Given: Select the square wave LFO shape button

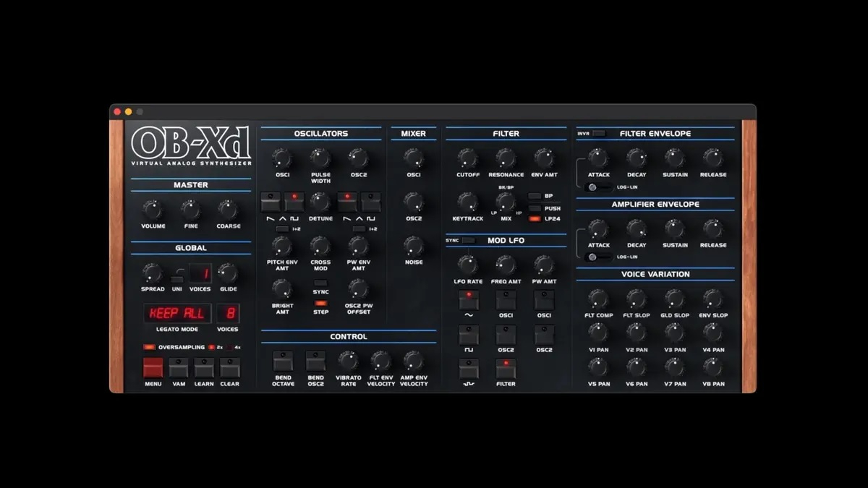Looking at the screenshot, I should click(x=468, y=335).
